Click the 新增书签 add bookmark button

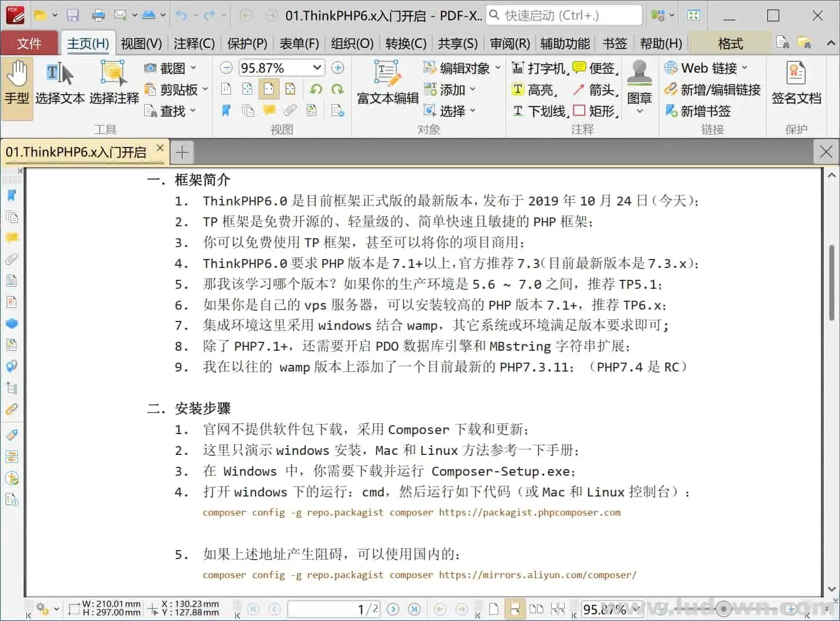pyautogui.click(x=698, y=111)
